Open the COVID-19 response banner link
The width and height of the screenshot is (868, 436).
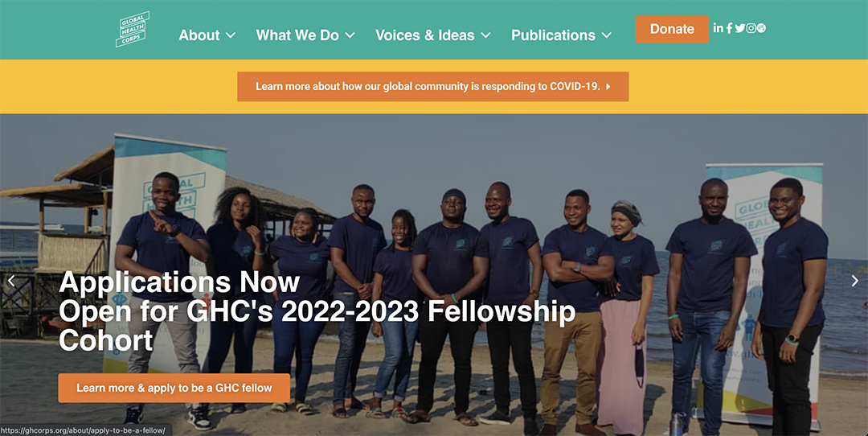(x=428, y=87)
